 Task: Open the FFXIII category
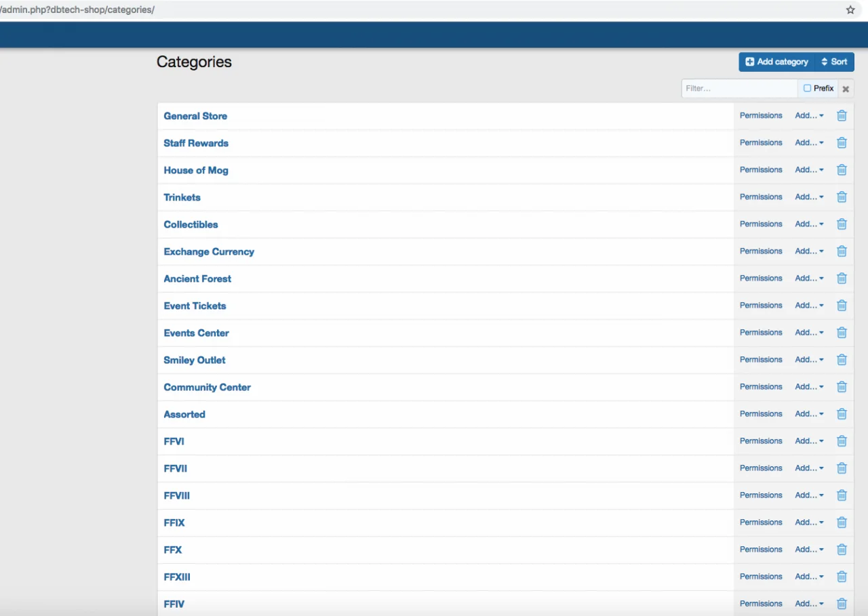176,577
